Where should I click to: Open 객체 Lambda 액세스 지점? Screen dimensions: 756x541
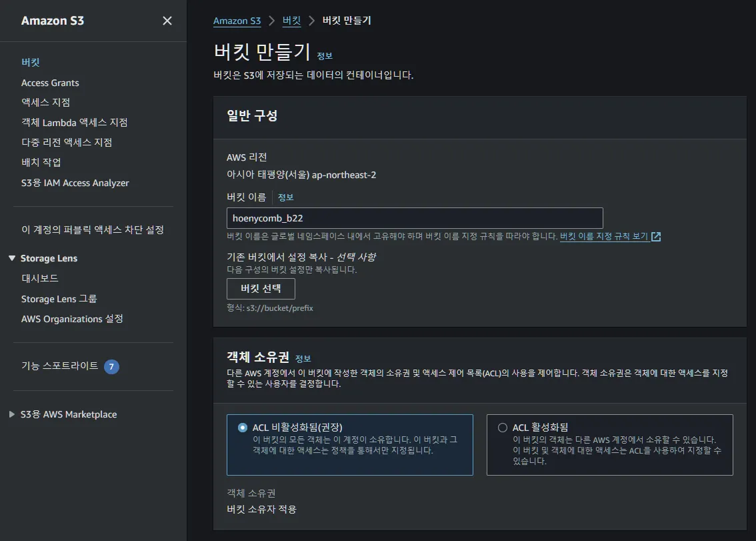coord(74,123)
